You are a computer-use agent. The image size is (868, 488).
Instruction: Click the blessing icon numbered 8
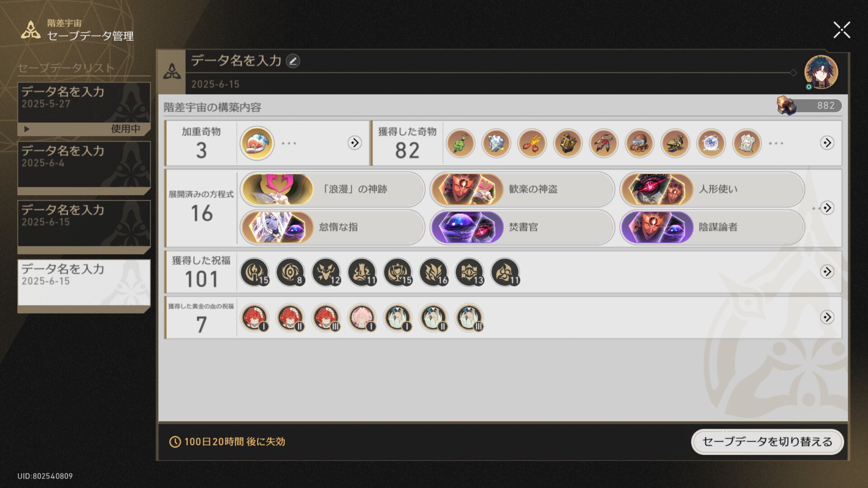[x=290, y=272]
